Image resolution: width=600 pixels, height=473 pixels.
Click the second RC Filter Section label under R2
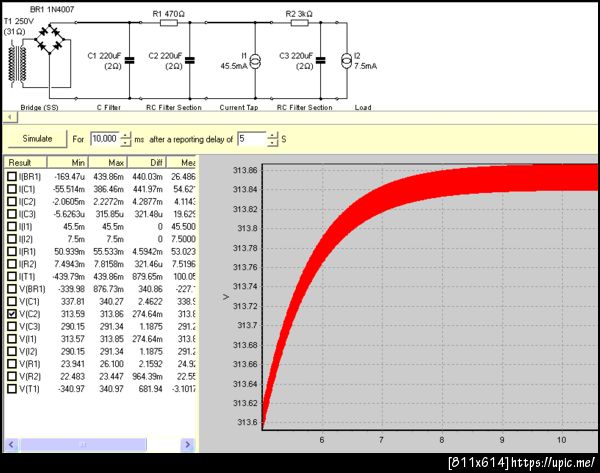point(305,108)
